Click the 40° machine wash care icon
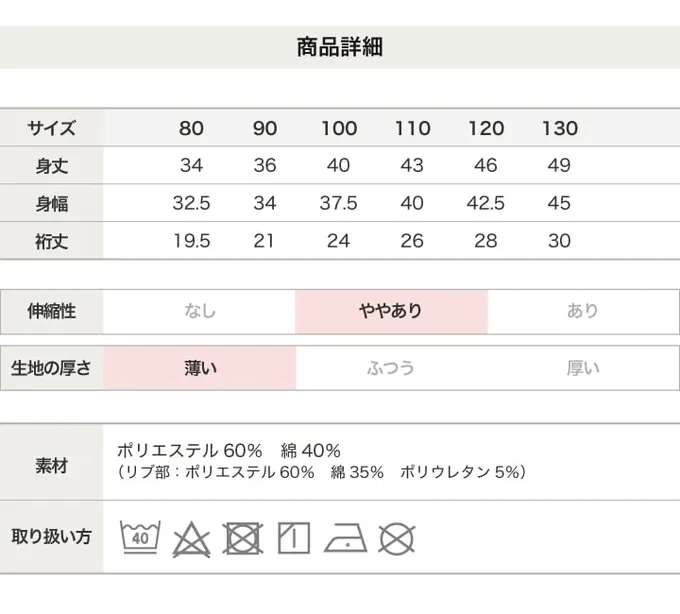This screenshot has height=614, width=680. point(141,538)
